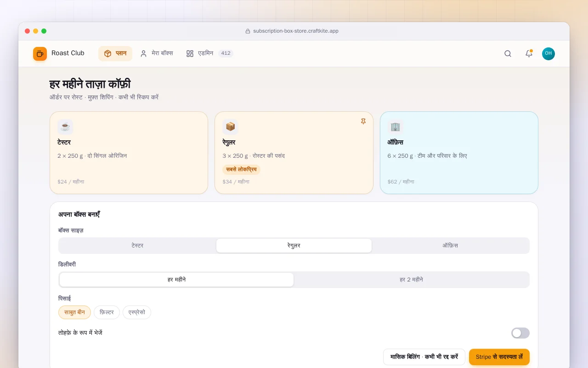588x368 pixels.
Task: Click the $34 / महीना price text
Action: click(x=236, y=182)
